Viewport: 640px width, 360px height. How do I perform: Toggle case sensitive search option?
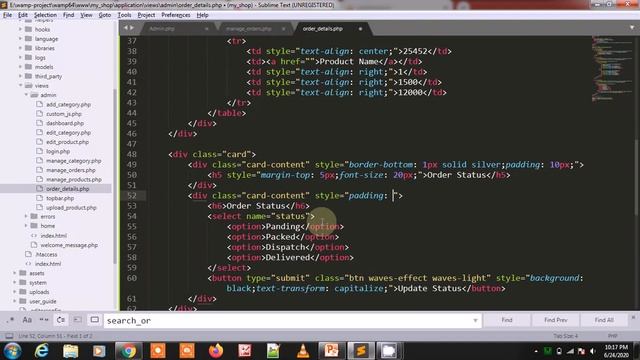pos(27,320)
